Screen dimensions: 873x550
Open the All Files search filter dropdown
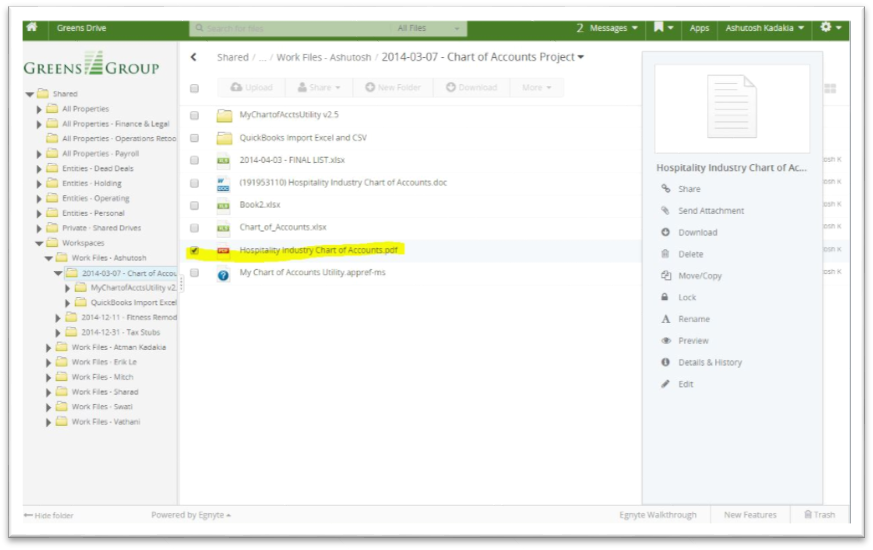point(430,29)
